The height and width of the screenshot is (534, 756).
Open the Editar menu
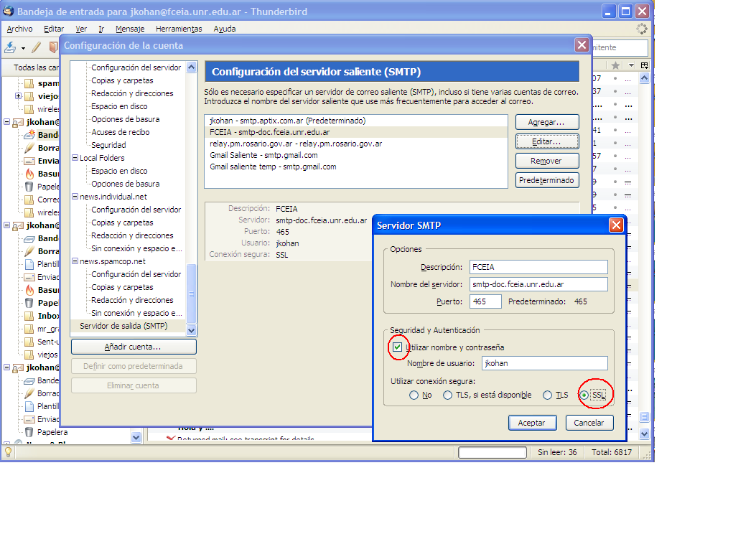click(x=54, y=29)
